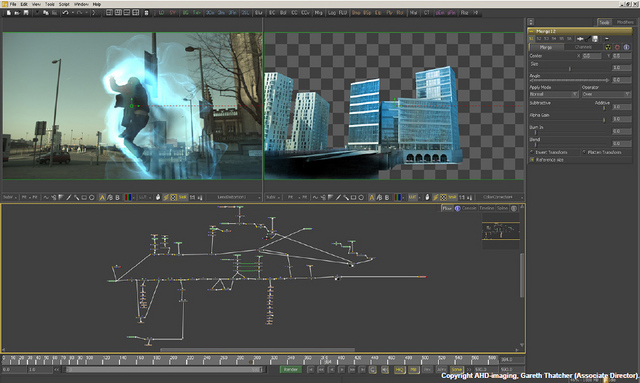Click the Open composition icon
This screenshot has height=383, width=640.
(17, 13)
